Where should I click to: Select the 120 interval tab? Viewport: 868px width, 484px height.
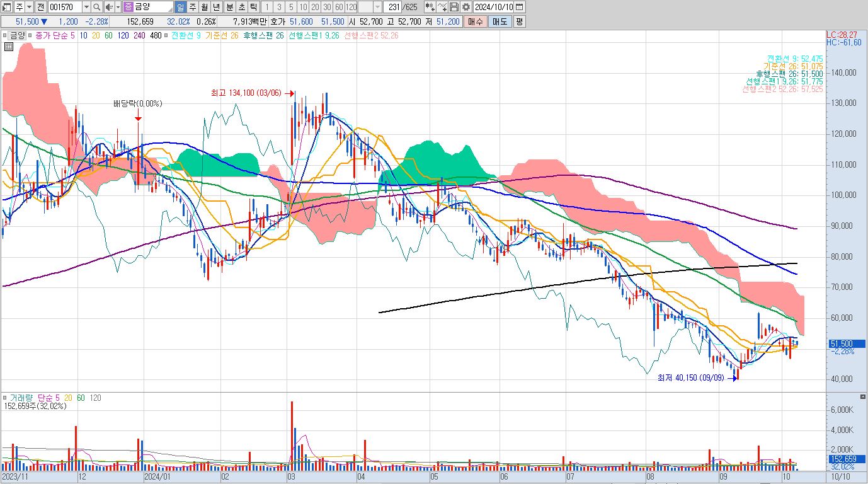(x=351, y=7)
